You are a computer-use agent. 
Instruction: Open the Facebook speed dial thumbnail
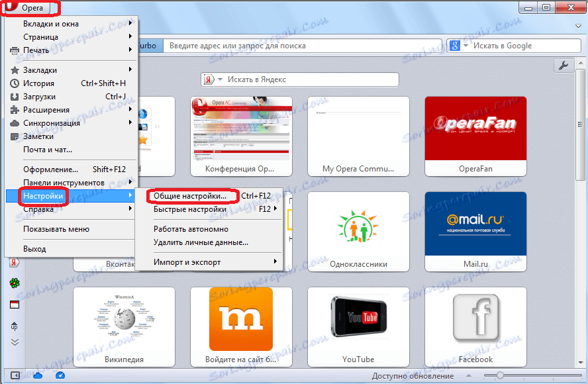pos(475,327)
